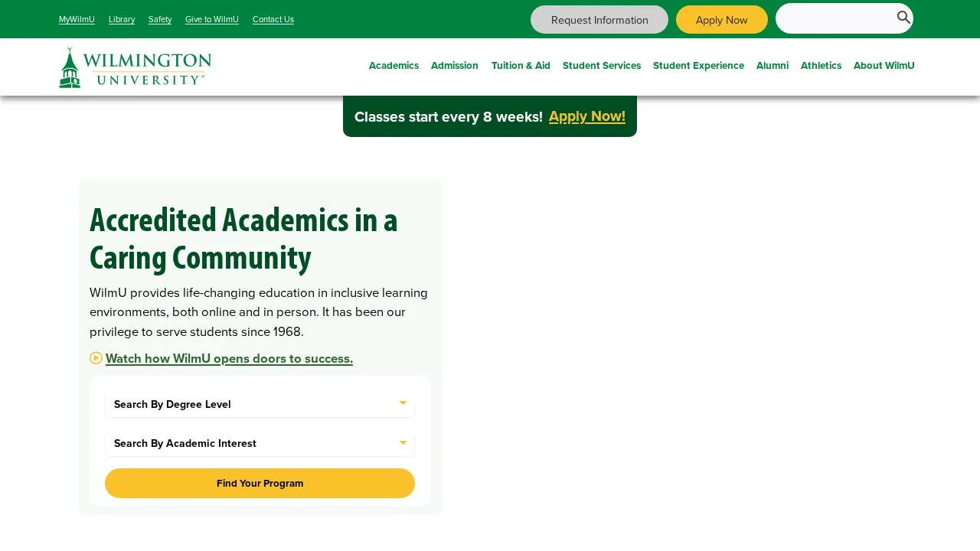Image resolution: width=980 pixels, height=551 pixels.
Task: Open the About WilmU menu
Action: [x=884, y=66]
